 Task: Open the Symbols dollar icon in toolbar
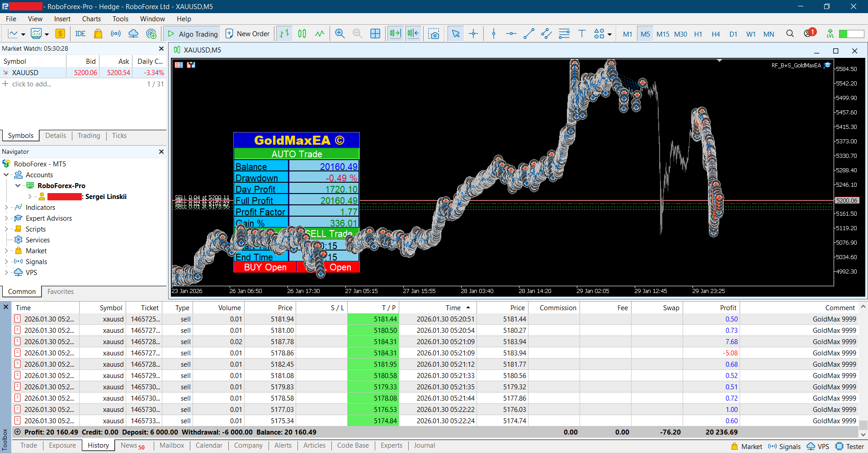coord(60,33)
